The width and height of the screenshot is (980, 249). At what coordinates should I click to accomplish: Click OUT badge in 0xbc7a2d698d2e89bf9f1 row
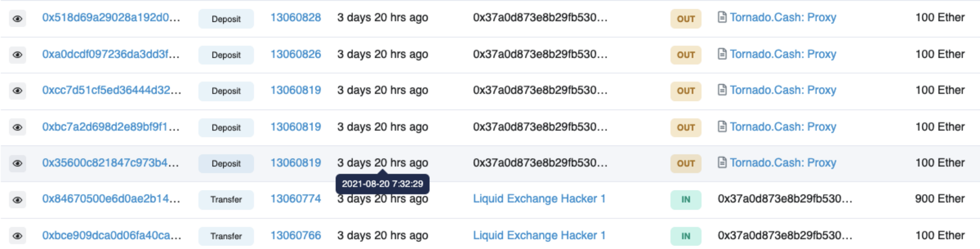(x=686, y=128)
